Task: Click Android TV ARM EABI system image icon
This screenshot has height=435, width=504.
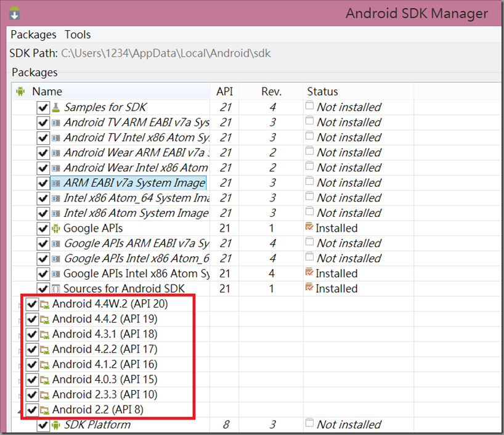Action: 56,123
